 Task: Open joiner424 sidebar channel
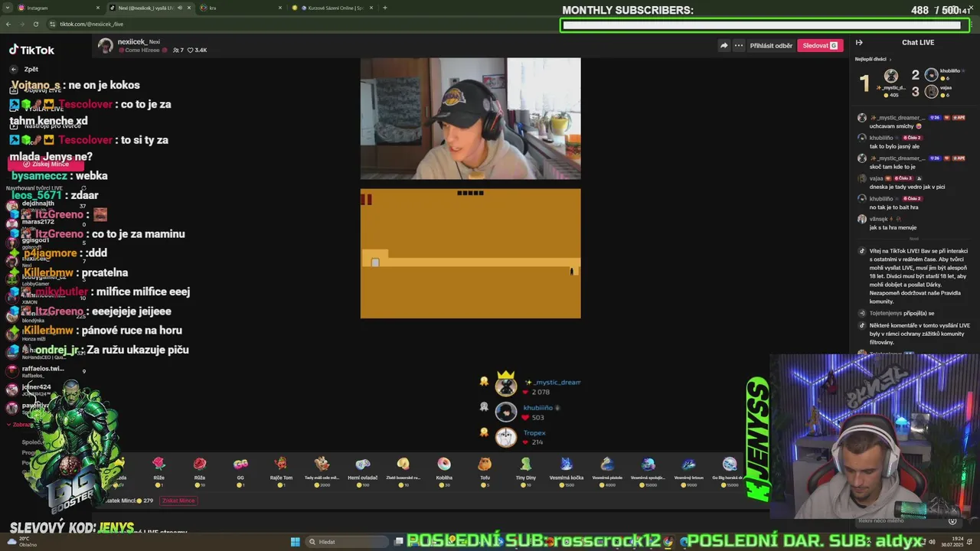click(31, 390)
